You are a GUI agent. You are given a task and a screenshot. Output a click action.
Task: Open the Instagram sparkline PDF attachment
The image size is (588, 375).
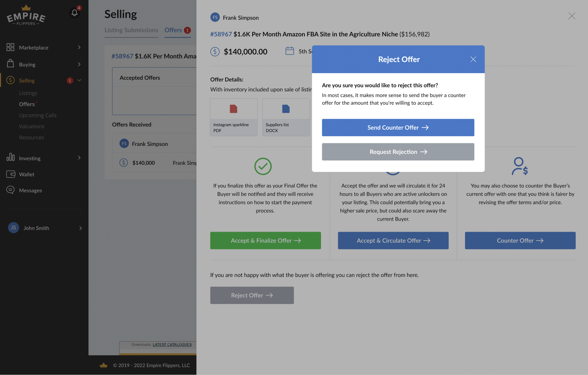coord(233,117)
